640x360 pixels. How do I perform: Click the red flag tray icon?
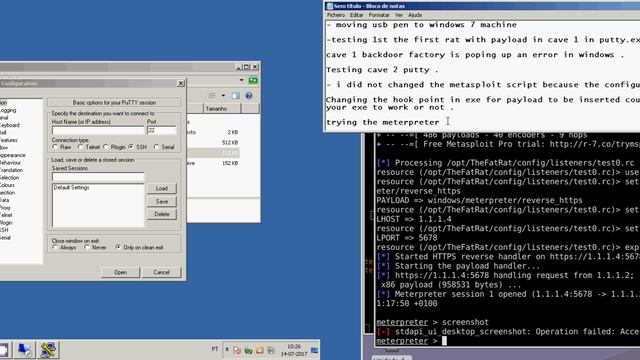[x=237, y=350]
